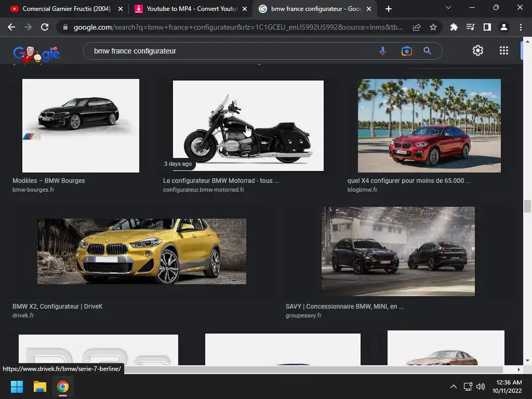Open the red BMW X4 image
The width and height of the screenshot is (532, 399).
coord(429,126)
